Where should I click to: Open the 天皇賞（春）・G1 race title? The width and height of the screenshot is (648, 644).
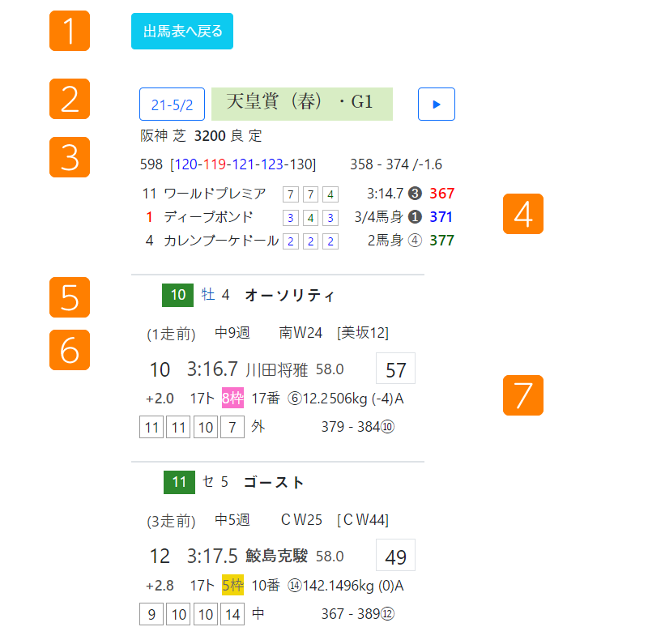(x=301, y=104)
